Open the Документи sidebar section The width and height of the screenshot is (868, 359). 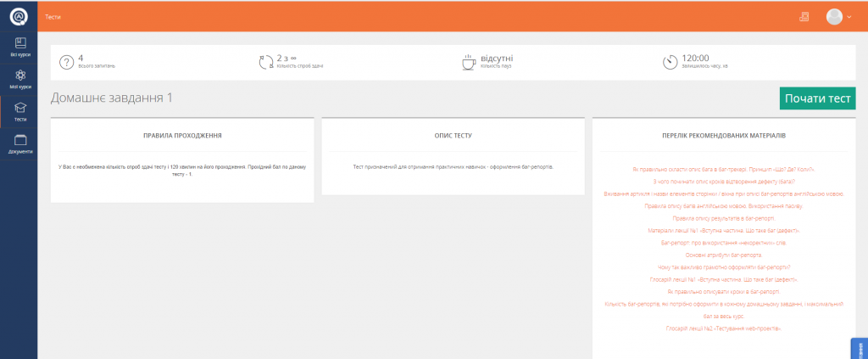[20, 143]
